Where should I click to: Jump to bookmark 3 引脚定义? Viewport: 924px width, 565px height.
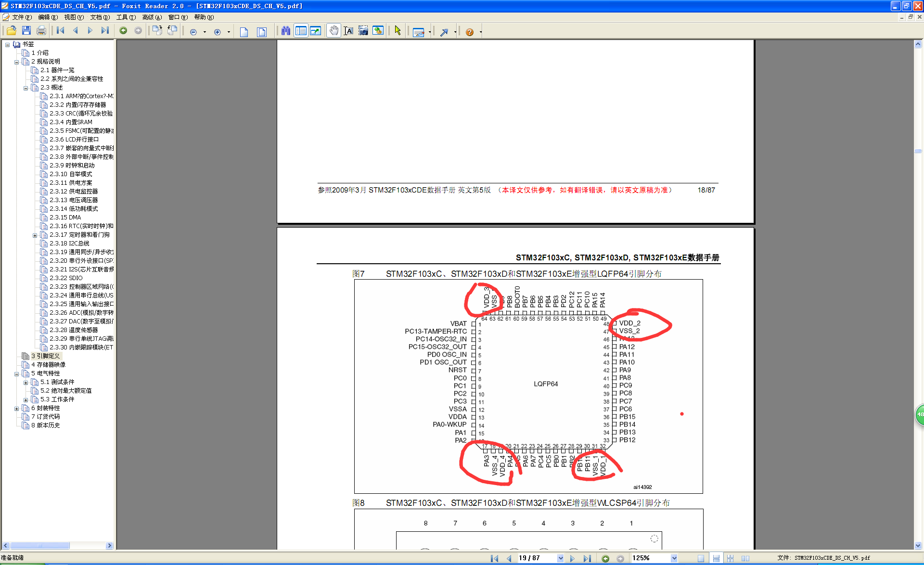[46, 356]
